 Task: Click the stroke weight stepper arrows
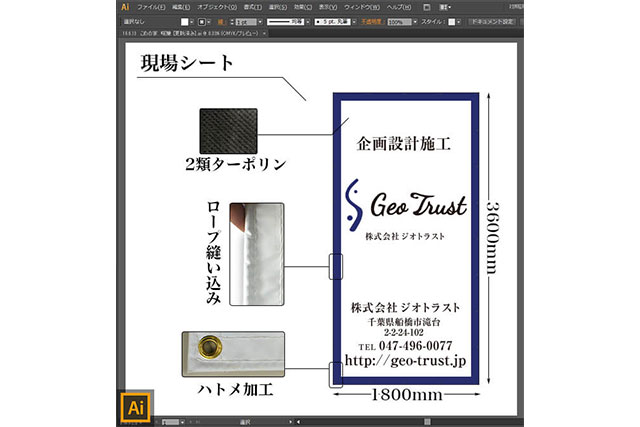click(232, 22)
